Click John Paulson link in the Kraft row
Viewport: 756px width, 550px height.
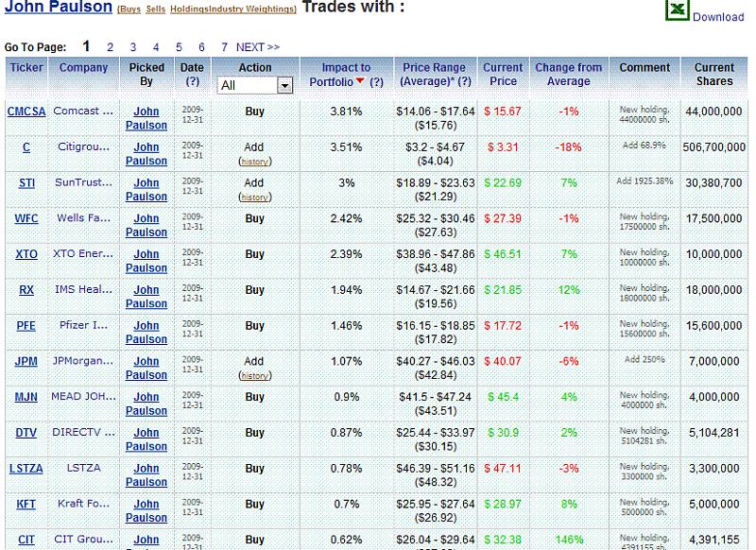point(146,510)
